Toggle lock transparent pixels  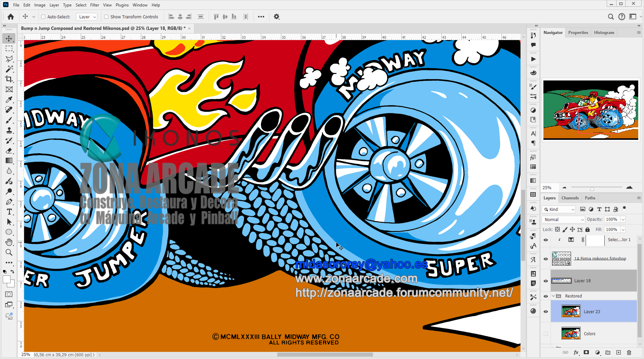[x=557, y=230]
